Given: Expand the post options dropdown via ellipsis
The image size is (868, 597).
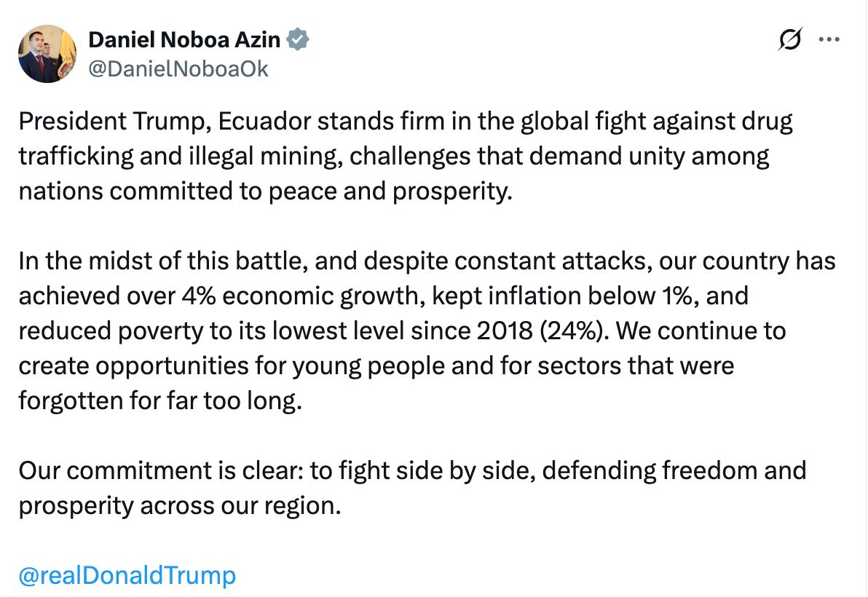Looking at the screenshot, I should [828, 40].
